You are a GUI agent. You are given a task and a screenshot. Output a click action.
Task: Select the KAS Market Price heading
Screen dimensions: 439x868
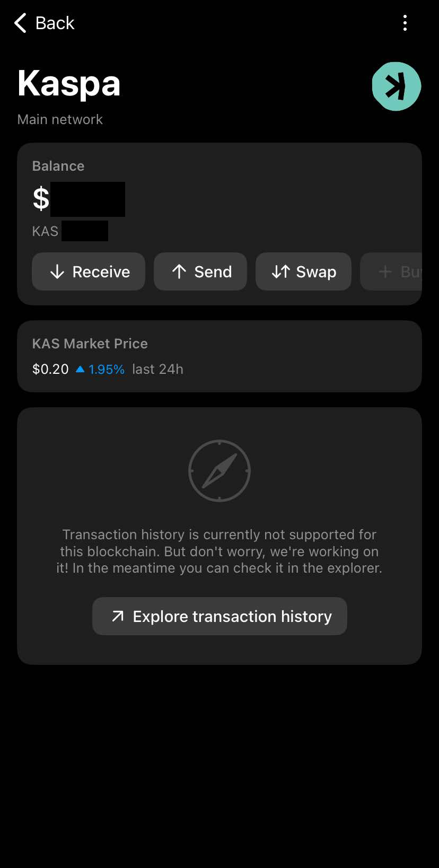(x=90, y=344)
